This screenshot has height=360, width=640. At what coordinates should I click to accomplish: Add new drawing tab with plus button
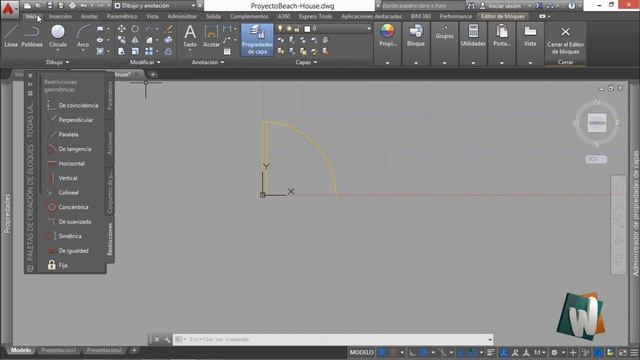(153, 74)
